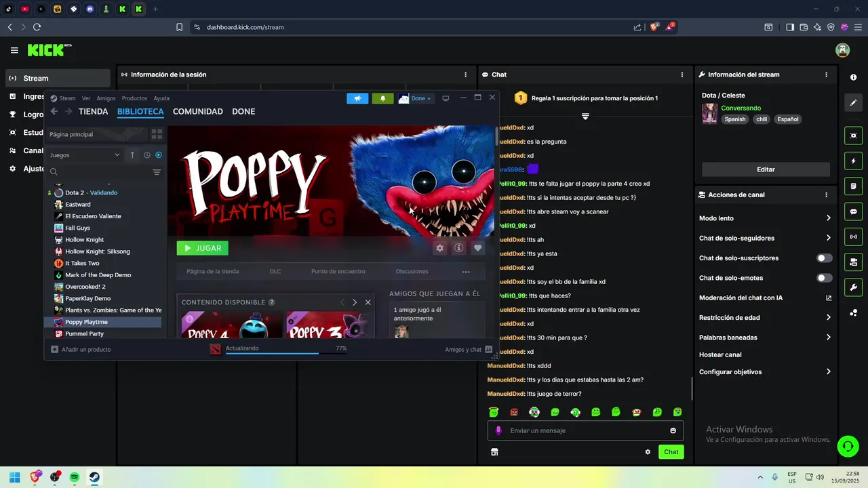This screenshot has height=488, width=868.
Task: Open the Ayuda menu in Steam
Action: (161, 98)
